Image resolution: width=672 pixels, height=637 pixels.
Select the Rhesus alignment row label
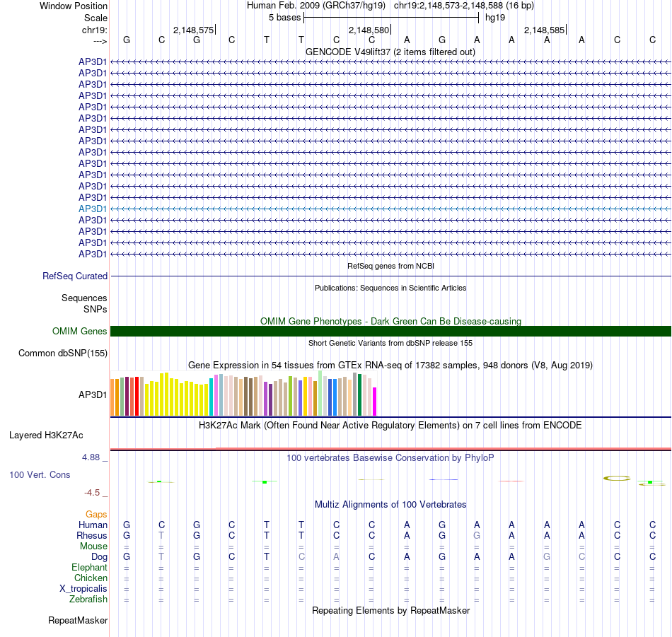point(92,535)
